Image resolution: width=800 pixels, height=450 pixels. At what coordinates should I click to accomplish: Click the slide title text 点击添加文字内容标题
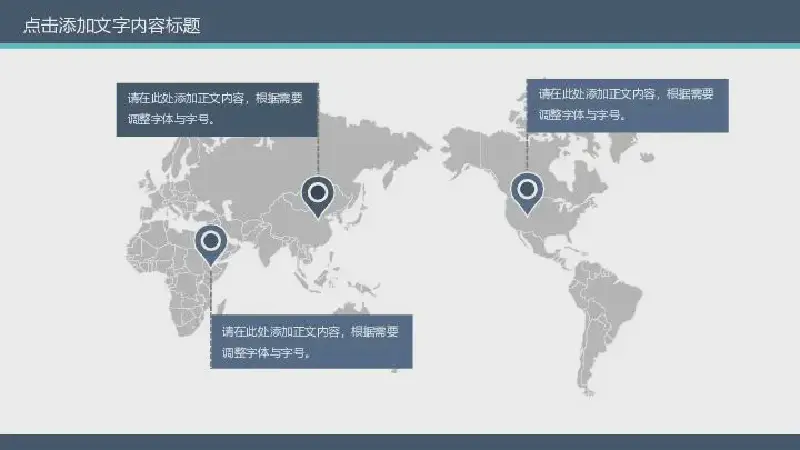tap(112, 25)
